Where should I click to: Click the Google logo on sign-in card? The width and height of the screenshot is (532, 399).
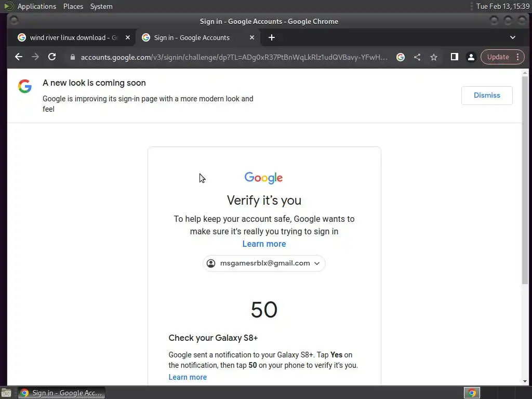tap(263, 178)
